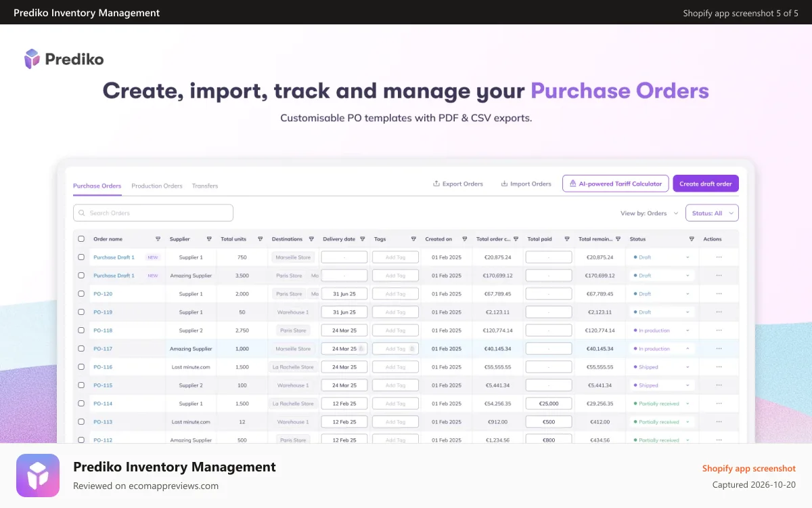Open Partially received dropdown for PO-114
The height and width of the screenshot is (508, 812).
tap(662, 404)
